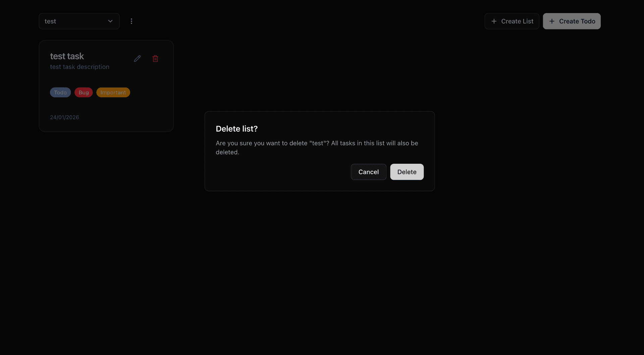Confirm deletion with the Delete button

[x=407, y=172]
